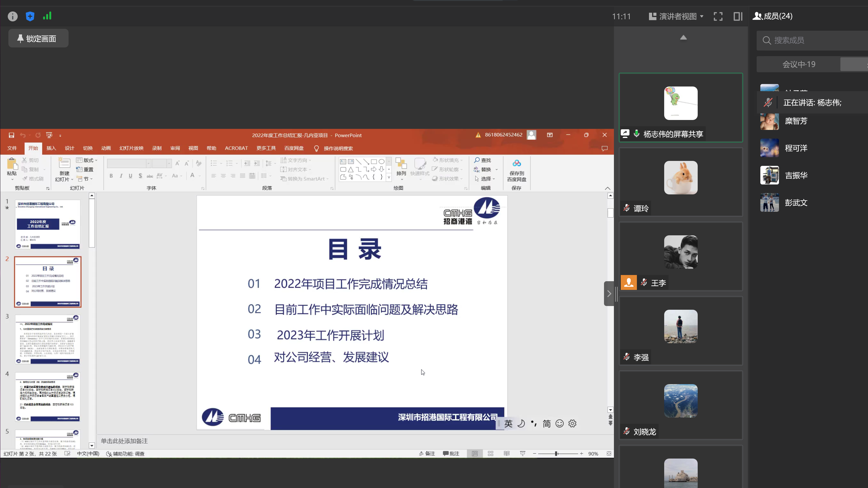
Task: Collapse the video strip with up arrow
Action: [683, 38]
